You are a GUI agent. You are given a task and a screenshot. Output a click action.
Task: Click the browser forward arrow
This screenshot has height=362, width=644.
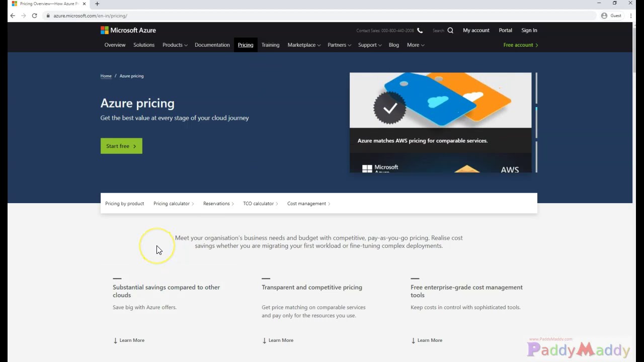23,16
